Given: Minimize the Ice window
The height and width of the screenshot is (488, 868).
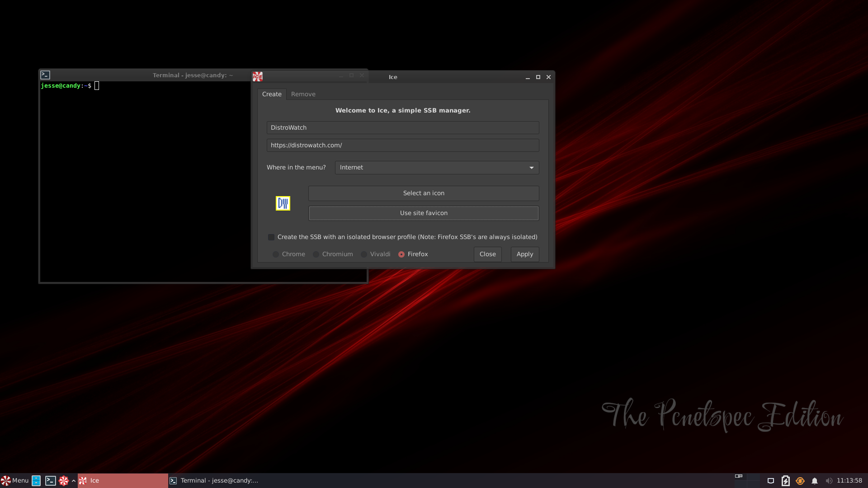Looking at the screenshot, I should click(528, 77).
